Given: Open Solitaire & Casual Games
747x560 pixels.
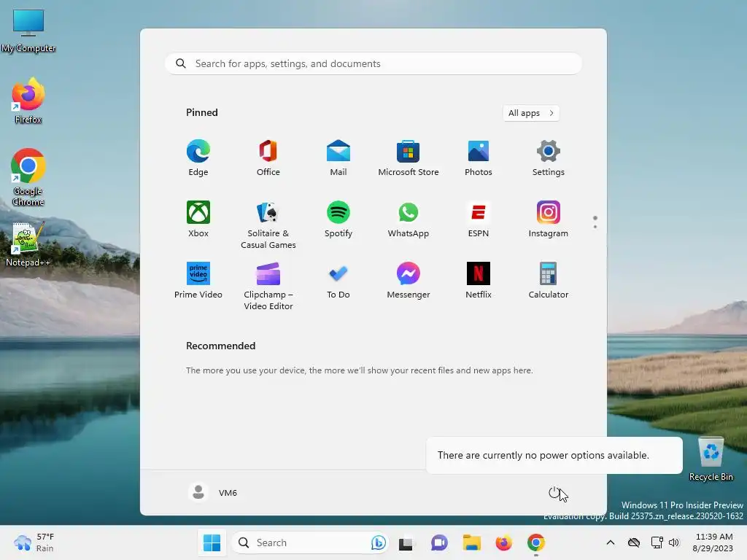Looking at the screenshot, I should [268, 225].
